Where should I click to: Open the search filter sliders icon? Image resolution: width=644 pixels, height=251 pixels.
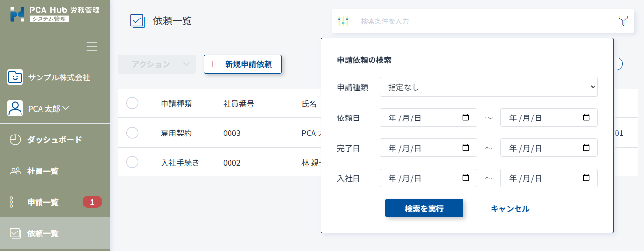point(343,21)
